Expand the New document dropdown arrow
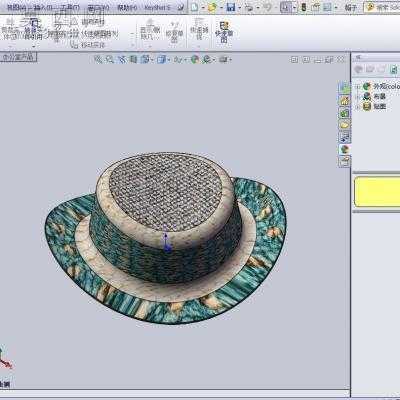The image size is (400, 400). pos(202,7)
